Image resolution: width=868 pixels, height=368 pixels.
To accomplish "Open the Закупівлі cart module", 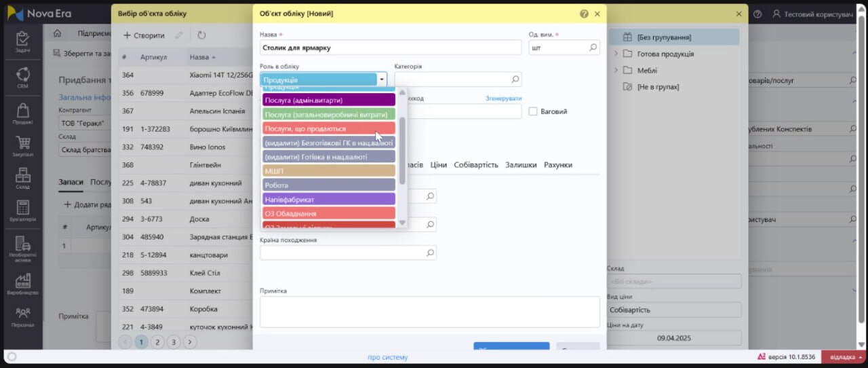I will pos(22,147).
